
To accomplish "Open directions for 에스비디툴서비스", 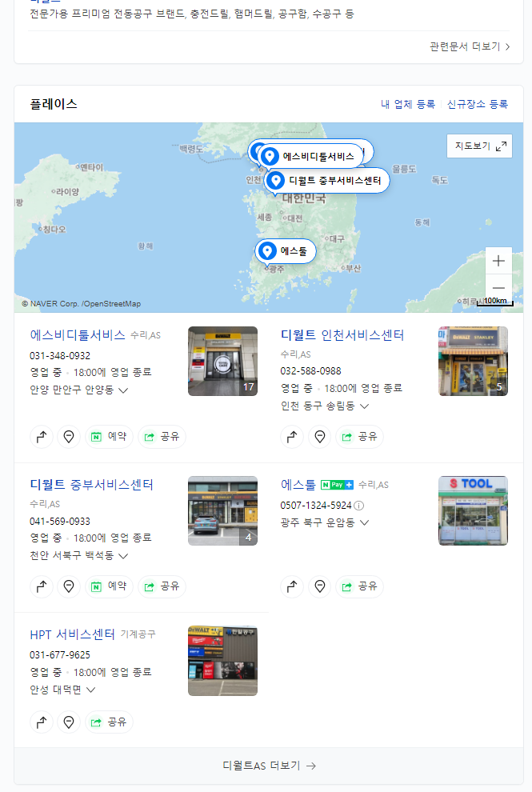I will pos(42,437).
